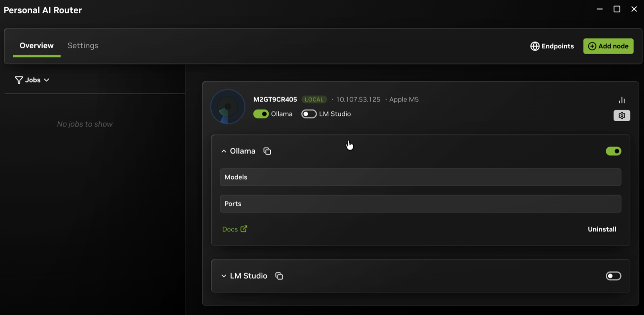
Task: Maximize the Personal AI Router window
Action: coord(617,9)
